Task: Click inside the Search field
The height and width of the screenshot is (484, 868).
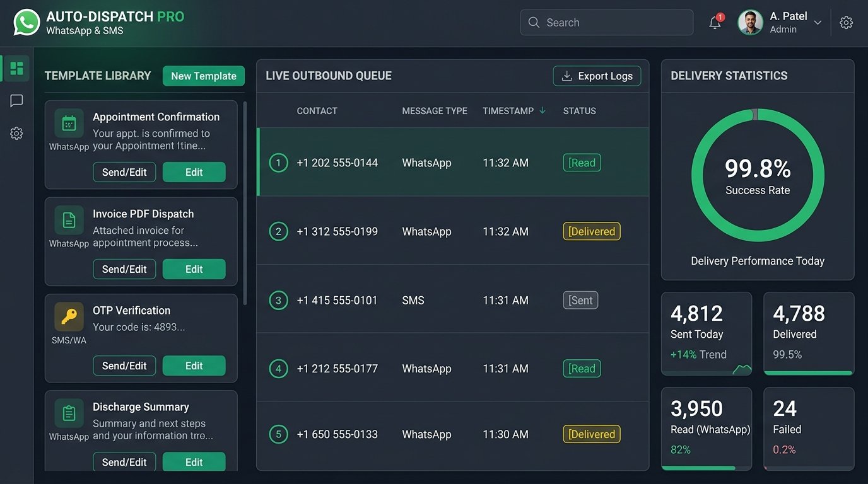Action: [606, 23]
